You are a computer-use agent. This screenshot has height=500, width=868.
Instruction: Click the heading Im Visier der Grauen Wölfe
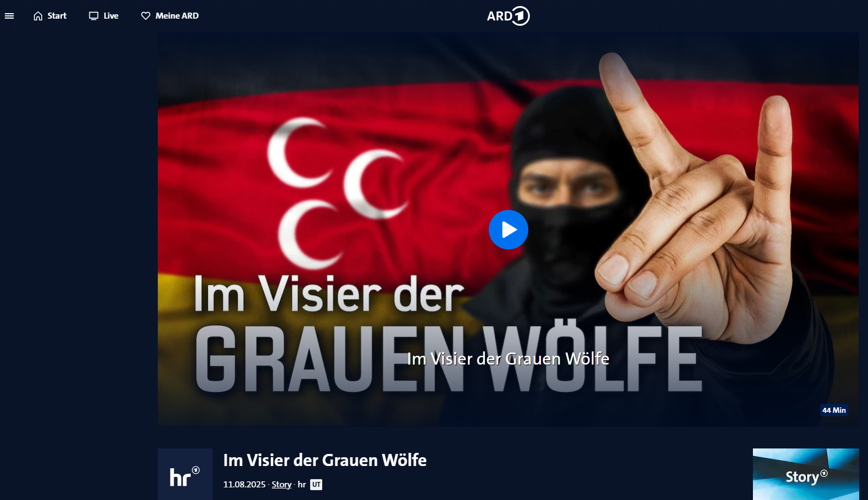coord(325,460)
